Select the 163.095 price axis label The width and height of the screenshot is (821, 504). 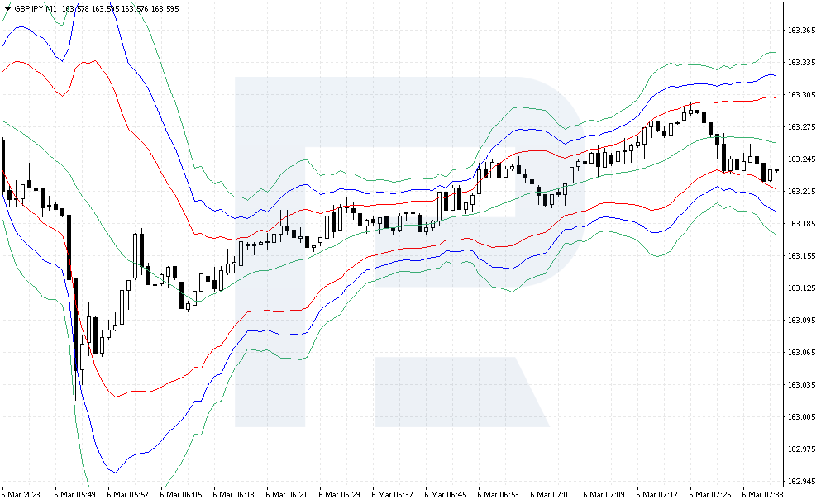coord(801,321)
